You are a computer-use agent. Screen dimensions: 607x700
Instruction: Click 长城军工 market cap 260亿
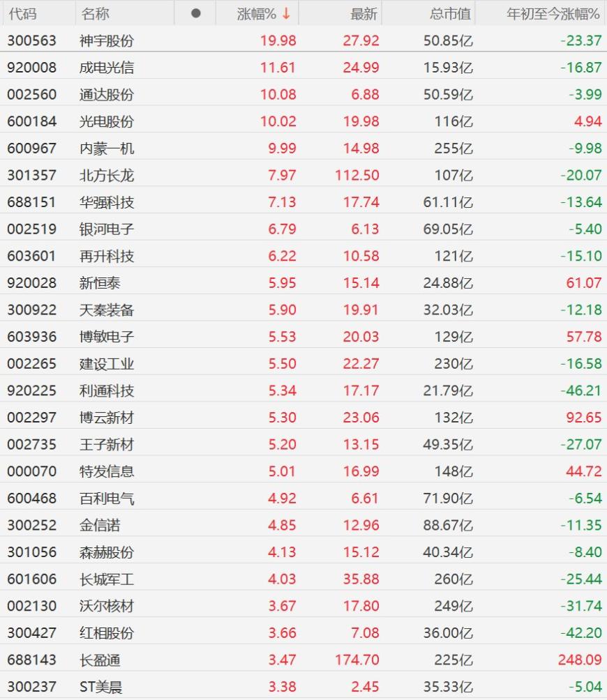point(454,579)
